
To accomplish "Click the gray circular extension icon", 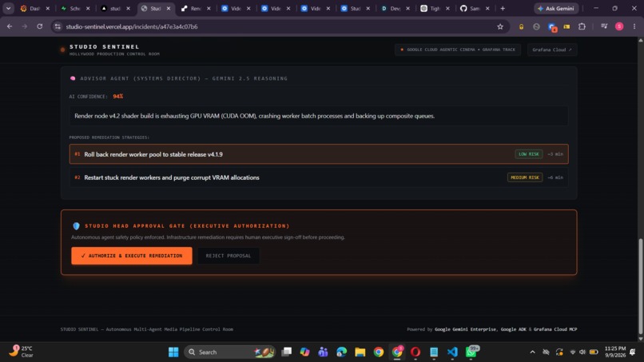I will (x=536, y=26).
